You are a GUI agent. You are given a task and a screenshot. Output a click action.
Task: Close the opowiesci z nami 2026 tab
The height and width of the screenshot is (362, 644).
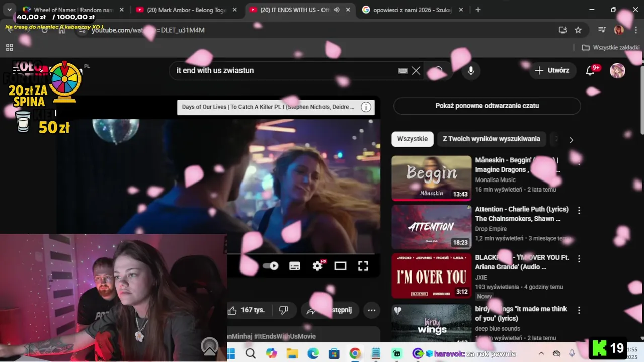[461, 10]
